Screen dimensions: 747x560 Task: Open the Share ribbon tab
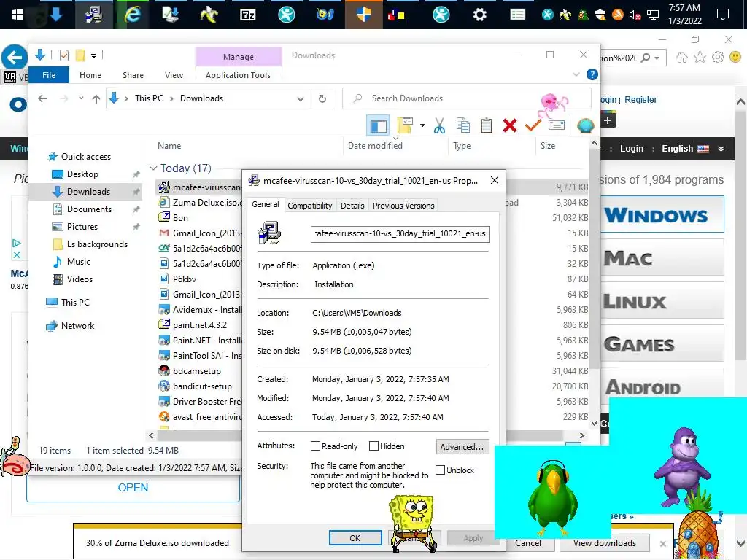point(133,75)
